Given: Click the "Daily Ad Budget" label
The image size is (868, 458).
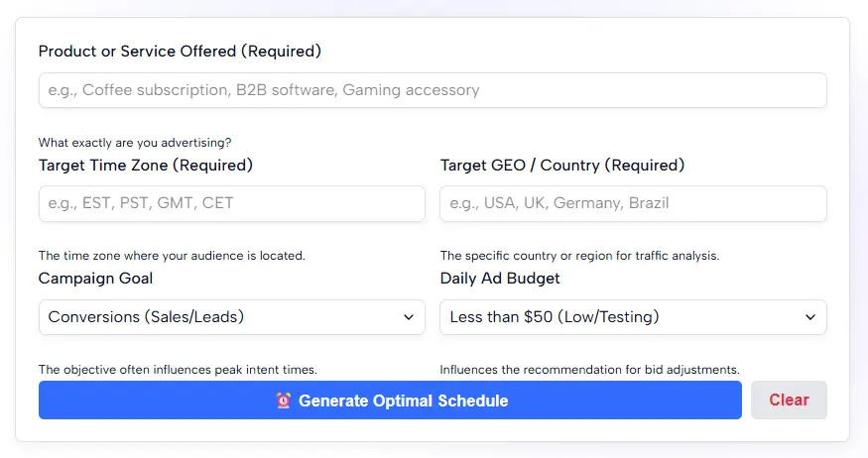Looking at the screenshot, I should [500, 279].
